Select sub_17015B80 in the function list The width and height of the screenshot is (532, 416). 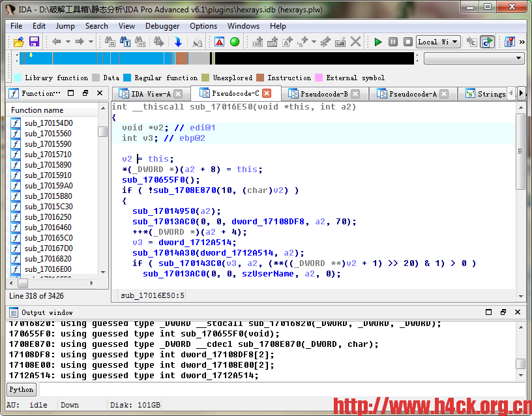tap(49, 196)
